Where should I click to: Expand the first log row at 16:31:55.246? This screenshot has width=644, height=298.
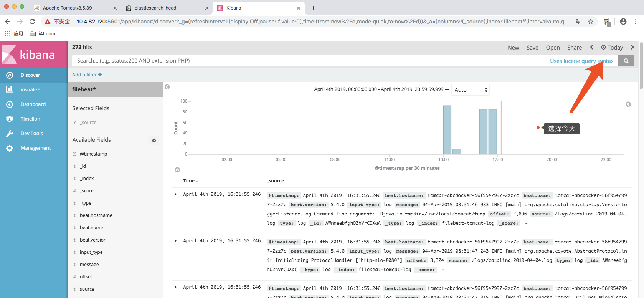click(x=176, y=194)
